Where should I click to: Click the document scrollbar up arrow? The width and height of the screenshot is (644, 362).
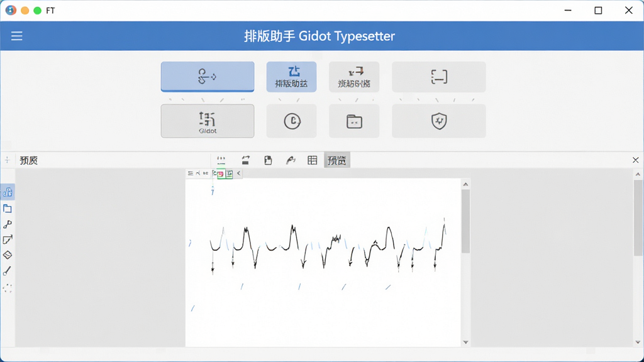point(465,184)
